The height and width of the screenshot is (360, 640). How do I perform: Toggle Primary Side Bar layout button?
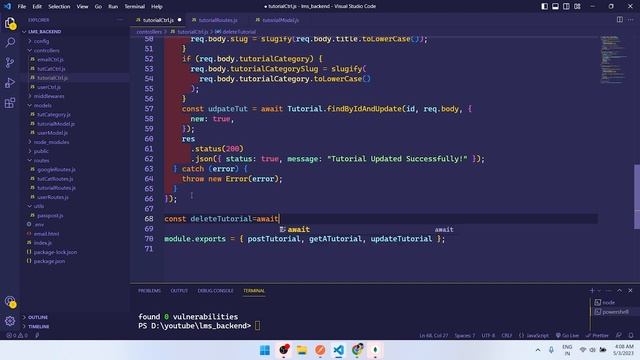click(x=544, y=6)
